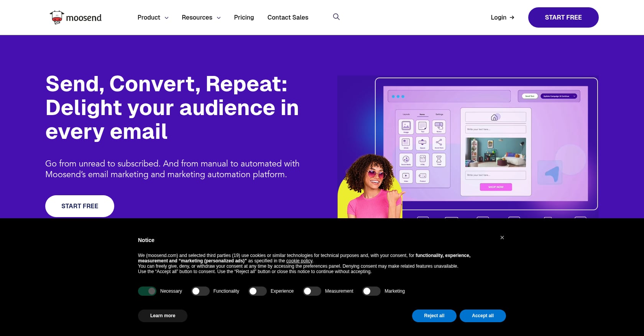Image resolution: width=644 pixels, height=336 pixels.
Task: Select the Video item in the editor illustration
Action: (406, 176)
